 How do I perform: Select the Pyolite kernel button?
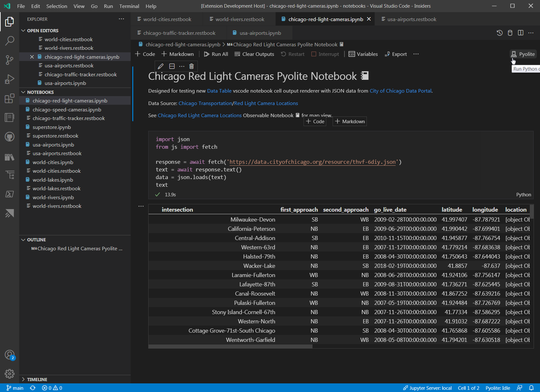tap(523, 54)
